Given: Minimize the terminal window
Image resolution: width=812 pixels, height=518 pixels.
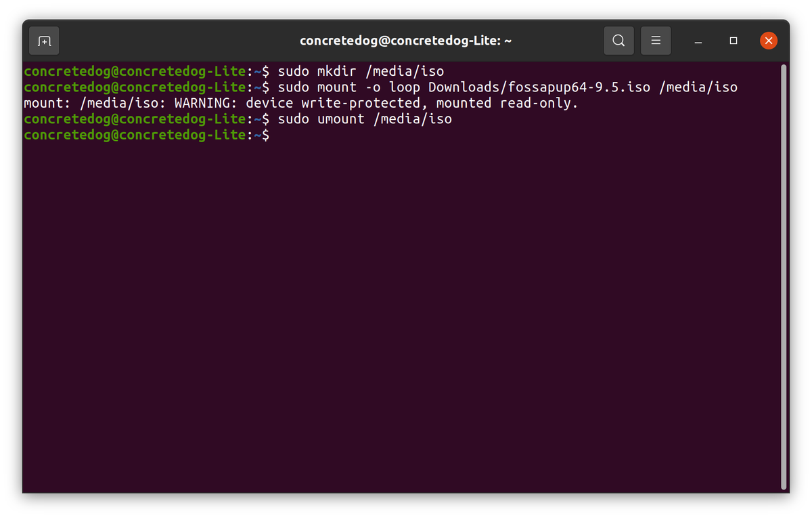Looking at the screenshot, I should 698,41.
